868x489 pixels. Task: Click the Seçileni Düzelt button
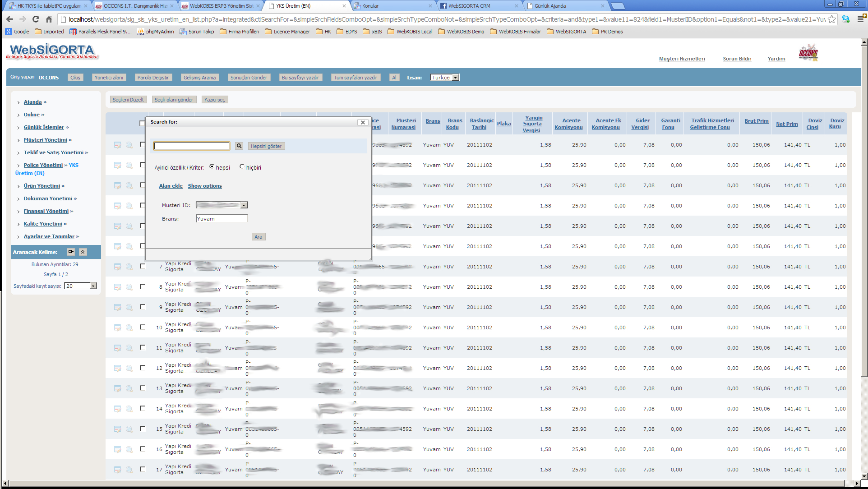(128, 100)
